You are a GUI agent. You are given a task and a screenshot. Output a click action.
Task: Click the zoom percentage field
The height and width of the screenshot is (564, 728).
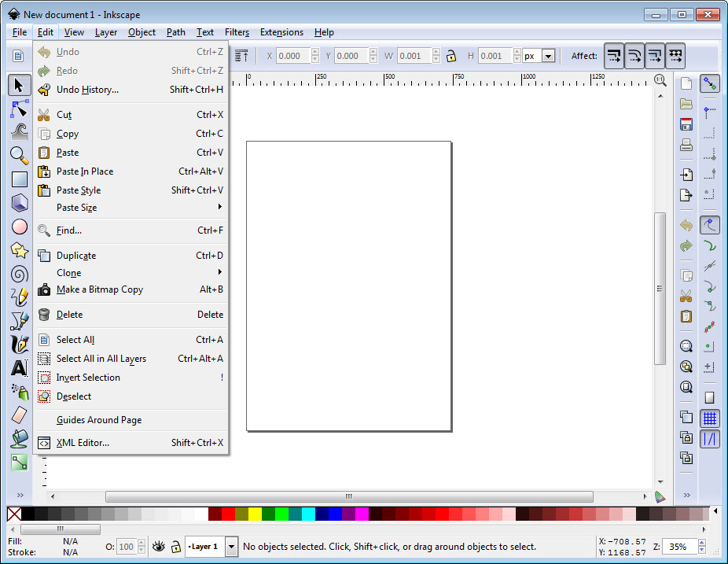tap(680, 547)
